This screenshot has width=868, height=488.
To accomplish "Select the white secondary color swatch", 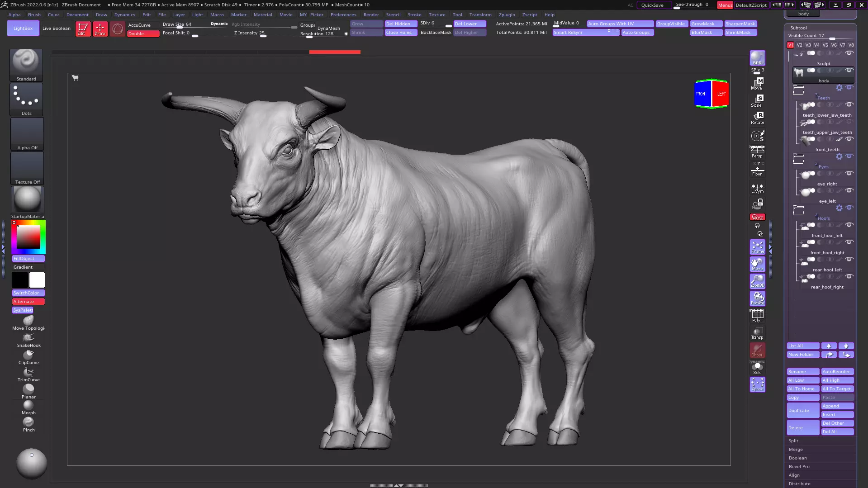I will (x=37, y=280).
